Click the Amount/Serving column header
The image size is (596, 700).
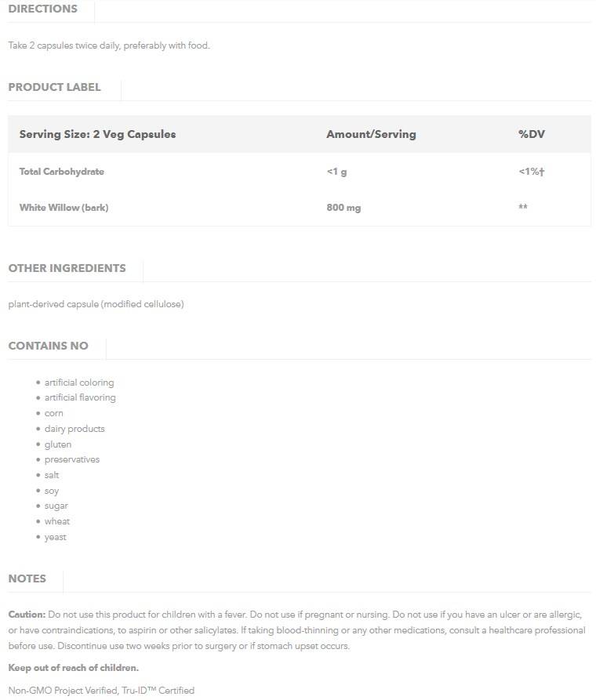(371, 134)
